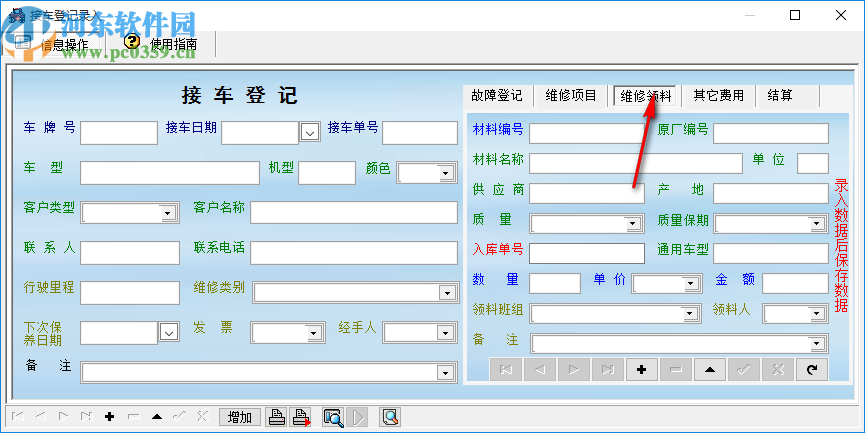Click the 数量 input field
The height and width of the screenshot is (433, 865).
click(555, 284)
